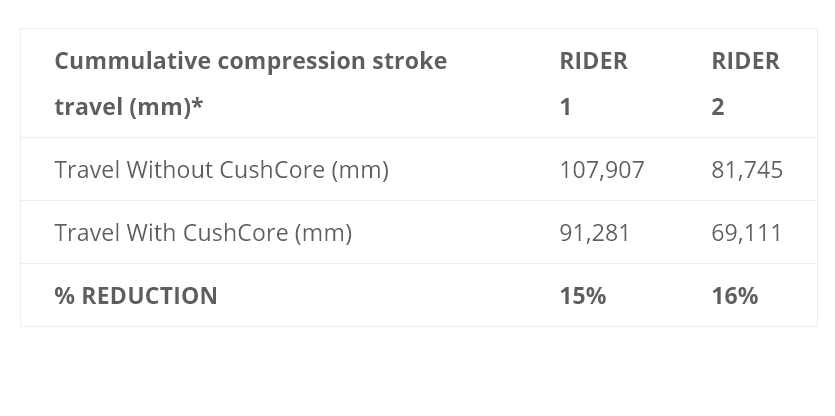This screenshot has width=835, height=416.
Task: Click the value 91,281
Action: tap(594, 233)
